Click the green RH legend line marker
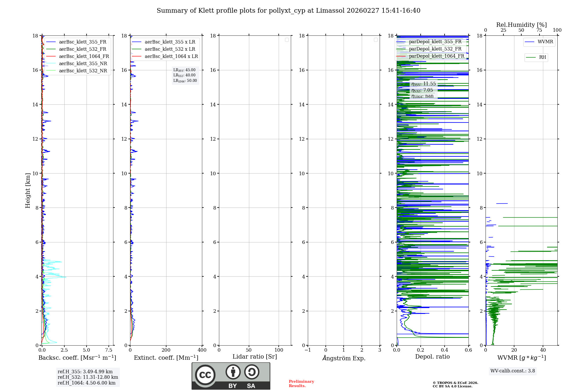Image resolution: width=577 pixels, height=392 pixels. (x=531, y=57)
